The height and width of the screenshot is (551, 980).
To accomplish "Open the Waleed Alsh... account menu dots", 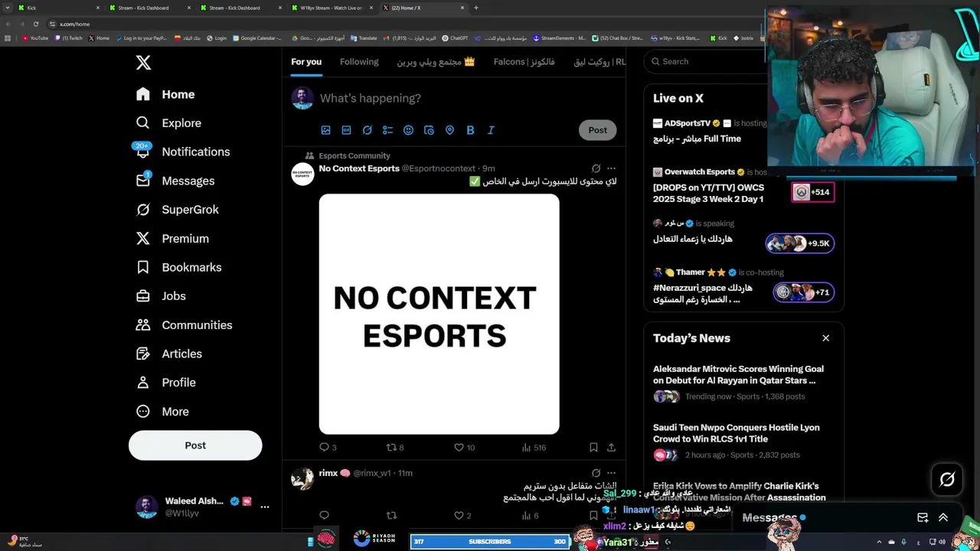I will pos(264,507).
